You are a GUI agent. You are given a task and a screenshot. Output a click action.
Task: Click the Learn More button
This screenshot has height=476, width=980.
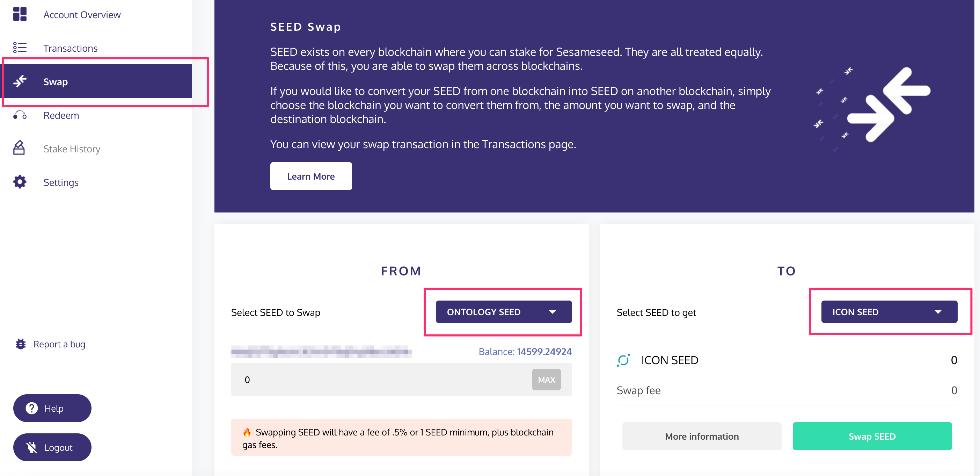tap(311, 176)
